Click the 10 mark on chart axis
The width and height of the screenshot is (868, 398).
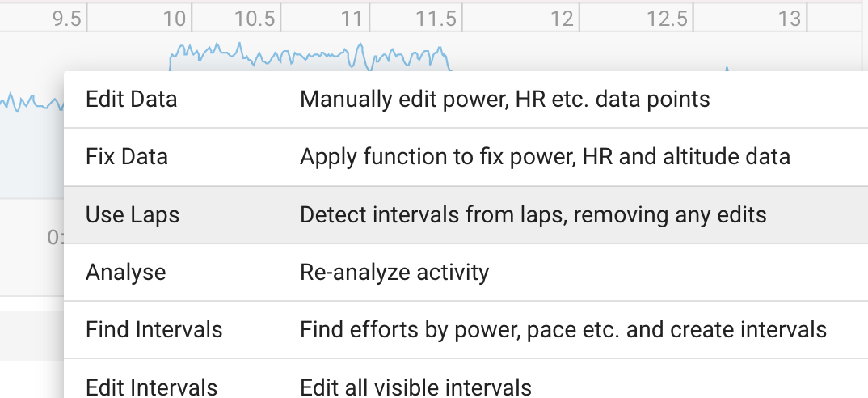click(175, 19)
